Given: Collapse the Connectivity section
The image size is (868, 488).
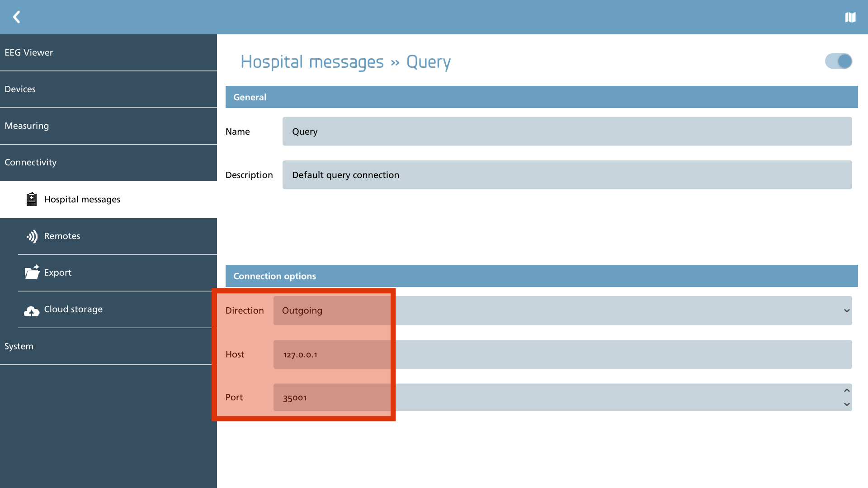Looking at the screenshot, I should coord(108,162).
